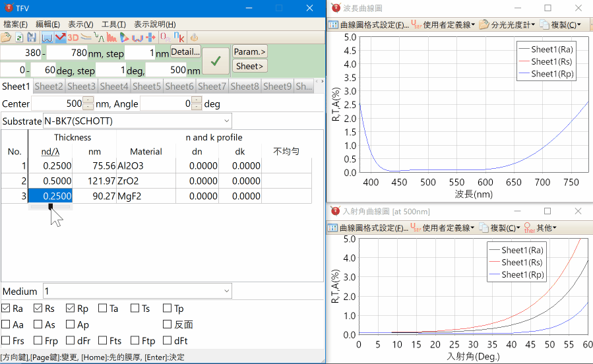Viewport: 593px width, 364px height.
Task: Toggle the wavelength curve graph icon
Action: (47, 38)
